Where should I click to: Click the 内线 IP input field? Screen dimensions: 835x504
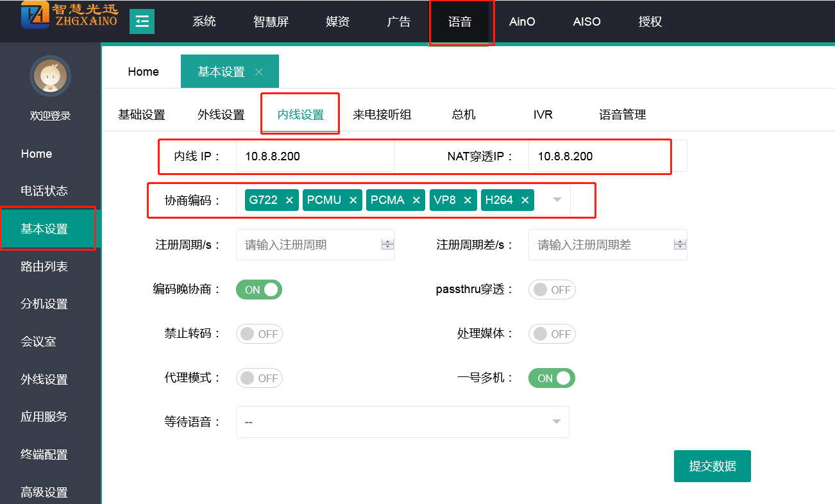click(x=314, y=156)
